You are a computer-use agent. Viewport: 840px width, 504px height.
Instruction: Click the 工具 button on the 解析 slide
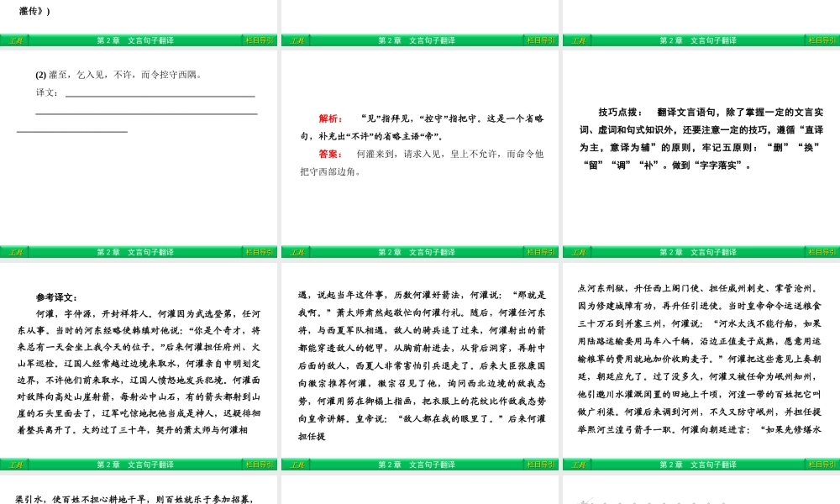tap(297, 252)
